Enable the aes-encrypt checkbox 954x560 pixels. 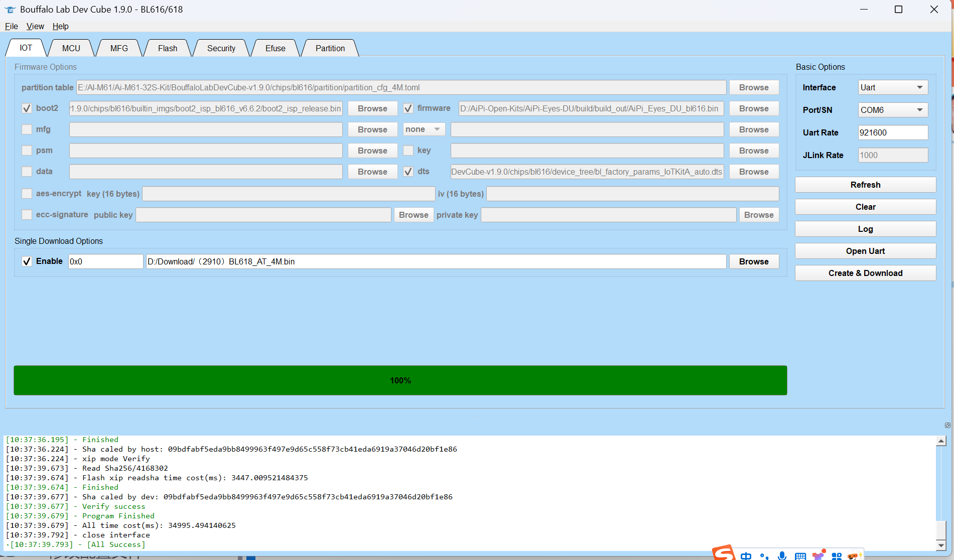pos(27,194)
